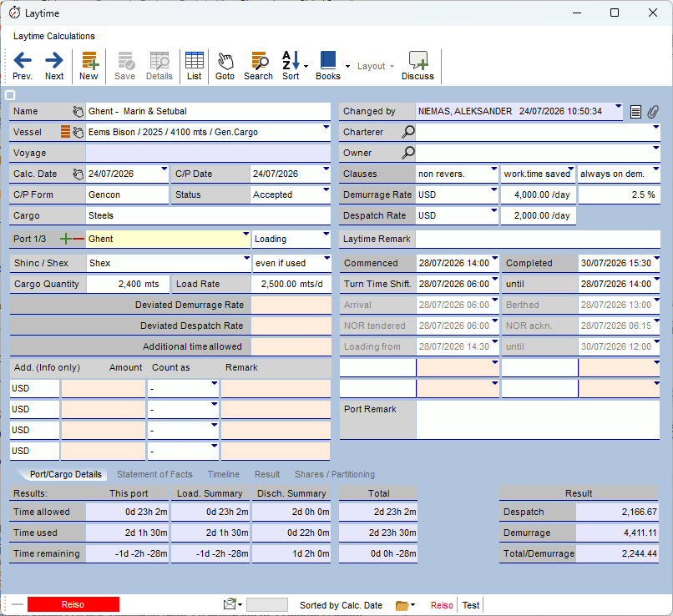Click the Additional time allowed field
Screen dimensions: 673x616
coord(291,346)
